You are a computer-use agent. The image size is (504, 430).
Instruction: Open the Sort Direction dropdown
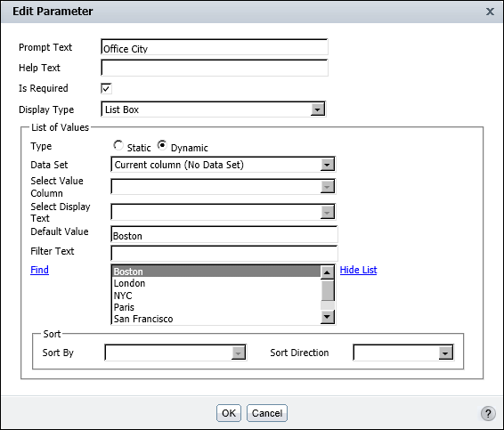click(x=403, y=353)
